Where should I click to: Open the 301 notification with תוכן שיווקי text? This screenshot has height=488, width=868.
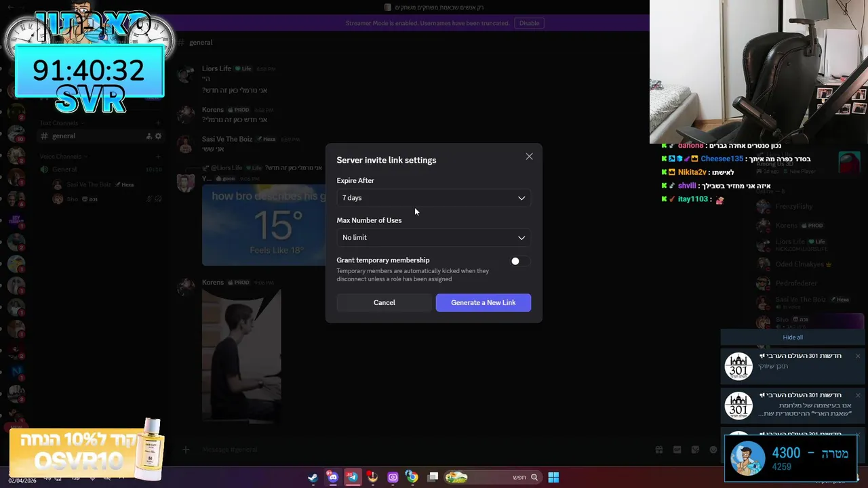tap(793, 366)
